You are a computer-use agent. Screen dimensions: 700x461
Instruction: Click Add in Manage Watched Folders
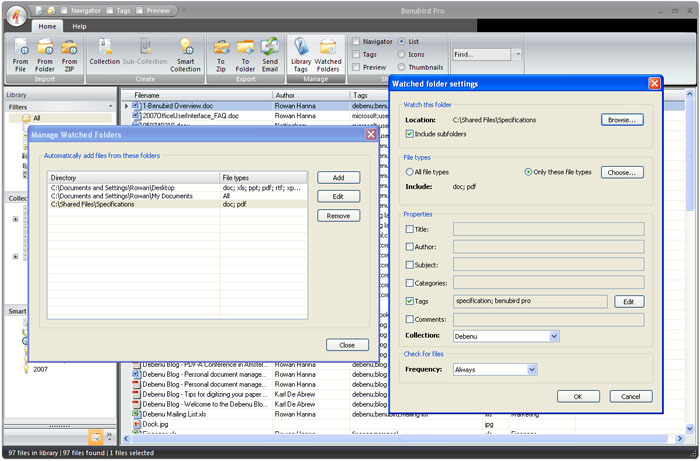tap(338, 178)
